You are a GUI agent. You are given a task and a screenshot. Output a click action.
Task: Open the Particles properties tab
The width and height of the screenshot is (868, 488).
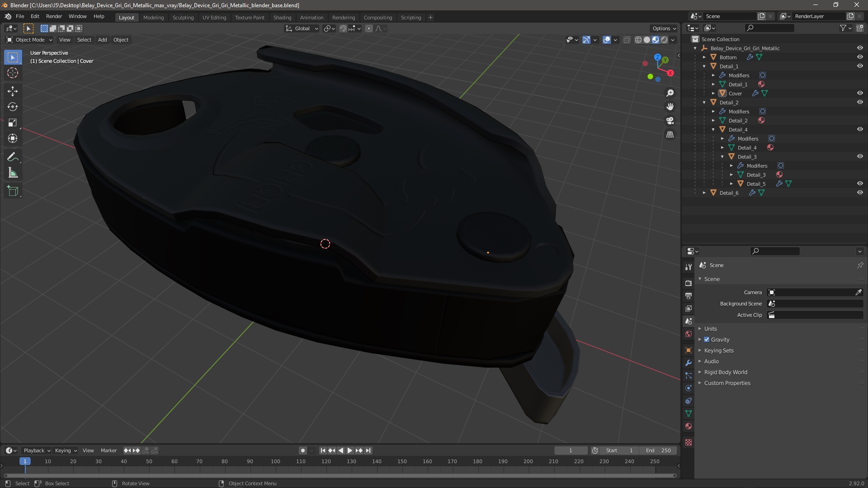[x=689, y=375]
